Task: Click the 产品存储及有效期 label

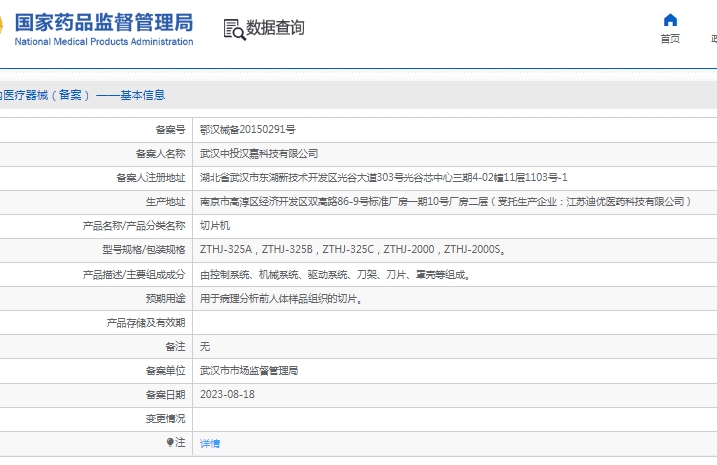Action: (x=146, y=323)
